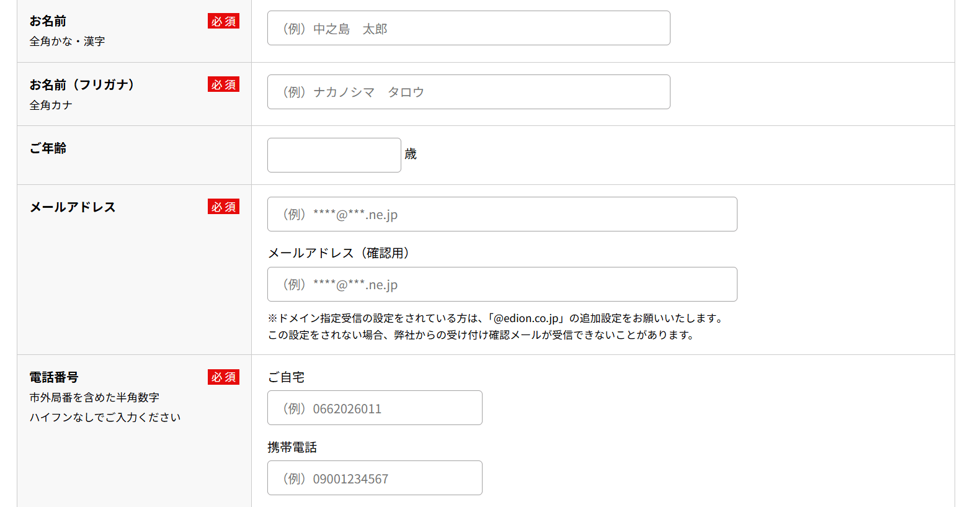Screen dimensions: 980x507
Task: Click the 全角カナ hint under furigana label
Action: (51, 105)
